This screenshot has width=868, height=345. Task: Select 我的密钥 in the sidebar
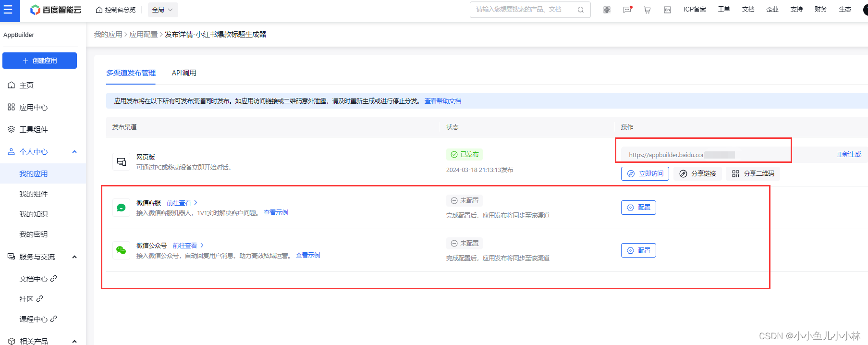click(34, 234)
